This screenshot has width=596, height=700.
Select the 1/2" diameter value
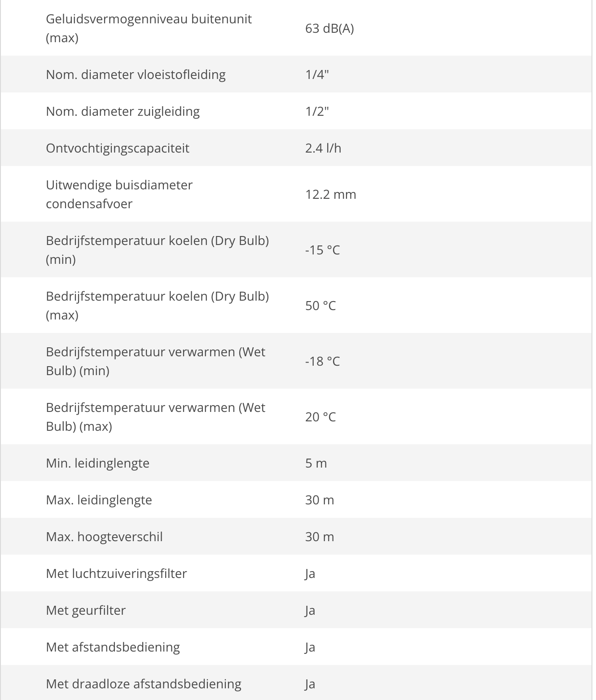click(317, 111)
